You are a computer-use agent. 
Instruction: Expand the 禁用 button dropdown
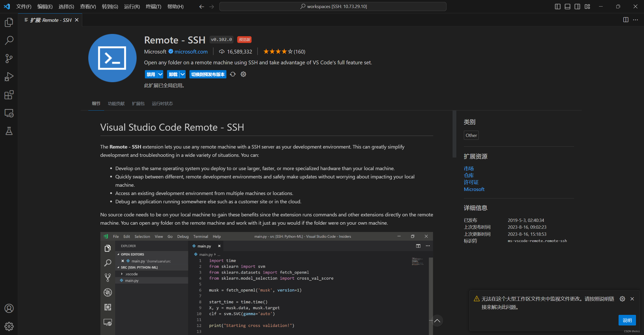pyautogui.click(x=160, y=74)
